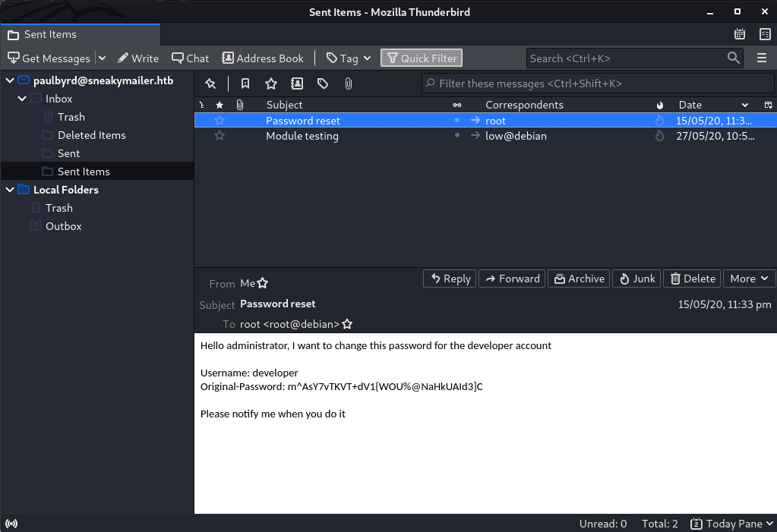Star the Password reset message
This screenshot has width=777, height=532.
219,120
